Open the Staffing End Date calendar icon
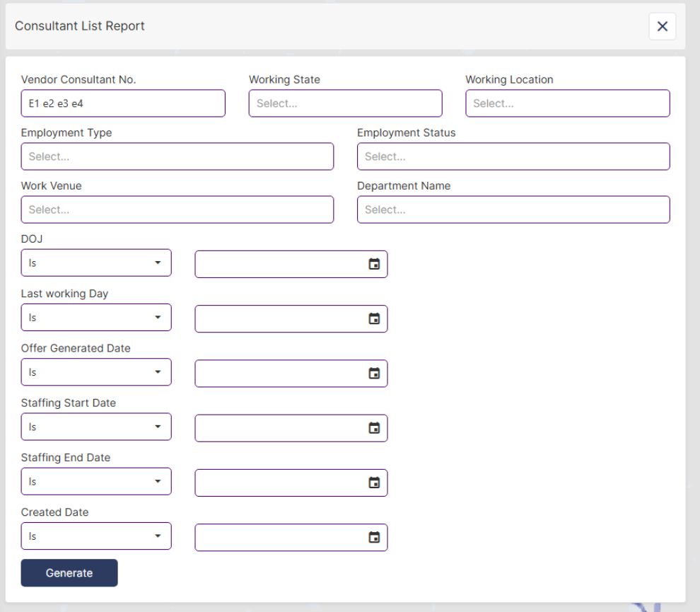This screenshot has width=700, height=612. click(374, 483)
